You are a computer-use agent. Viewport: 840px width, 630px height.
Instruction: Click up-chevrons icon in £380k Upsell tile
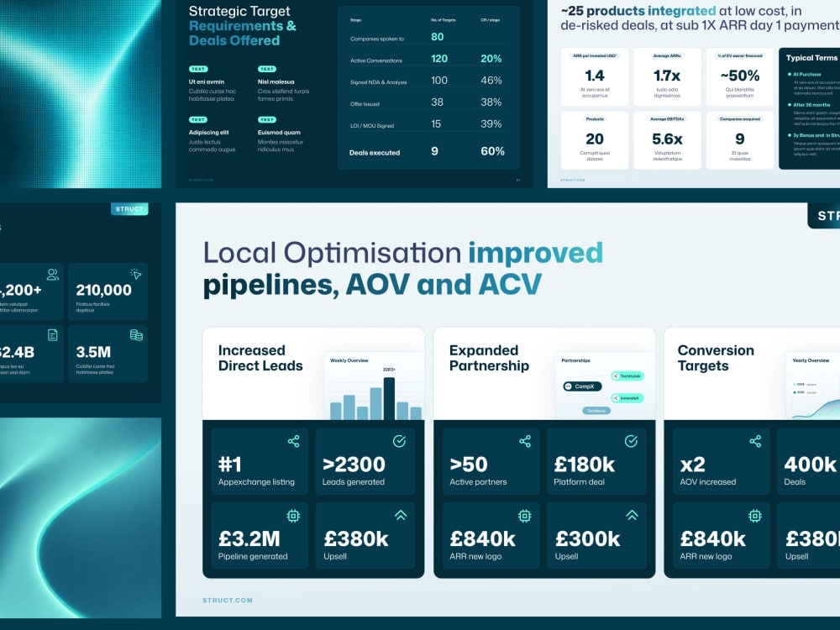[x=401, y=516]
